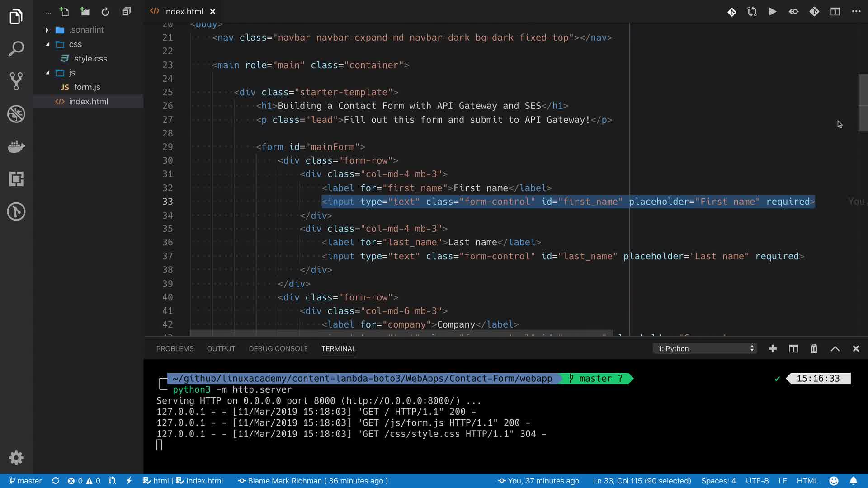Click the master branch in status bar
The height and width of the screenshot is (488, 868).
click(x=25, y=481)
